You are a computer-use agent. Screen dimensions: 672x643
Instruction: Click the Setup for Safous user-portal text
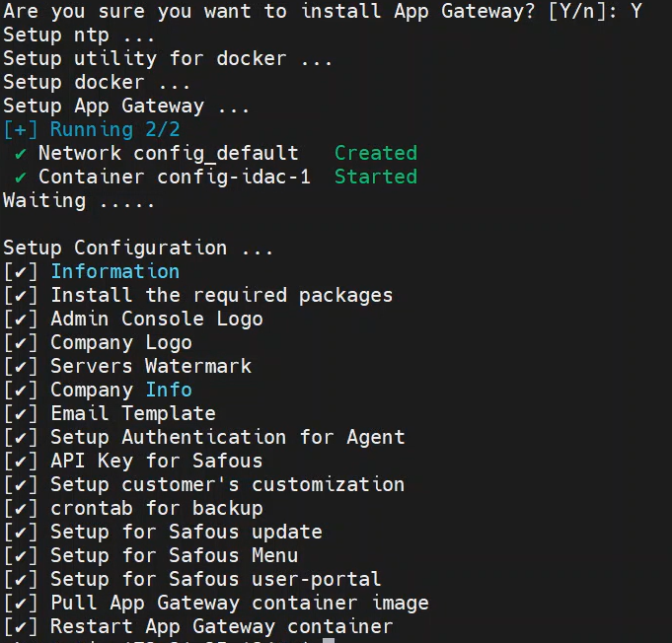[215, 580]
